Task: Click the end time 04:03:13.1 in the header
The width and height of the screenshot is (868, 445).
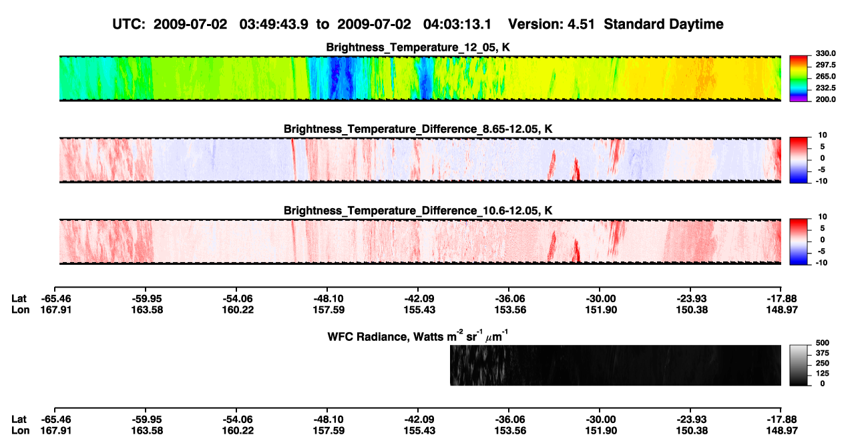Action: (x=457, y=25)
